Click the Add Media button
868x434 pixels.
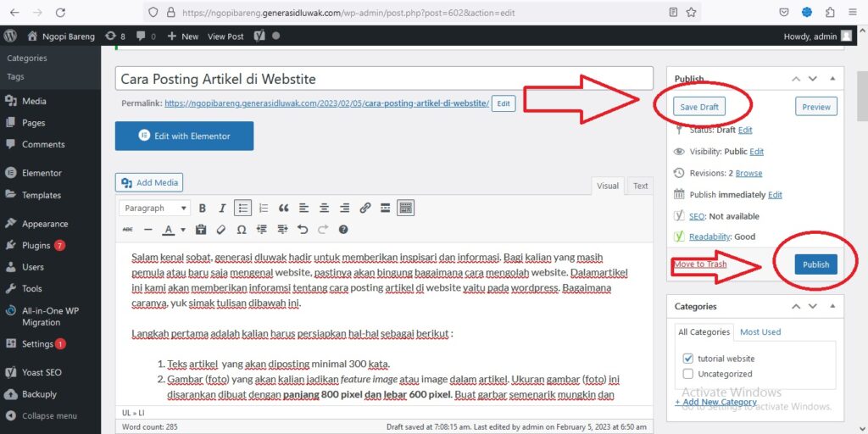(x=149, y=183)
